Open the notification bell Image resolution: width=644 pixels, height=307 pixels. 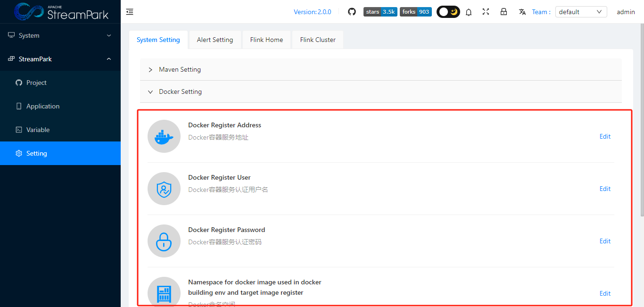pyautogui.click(x=469, y=12)
